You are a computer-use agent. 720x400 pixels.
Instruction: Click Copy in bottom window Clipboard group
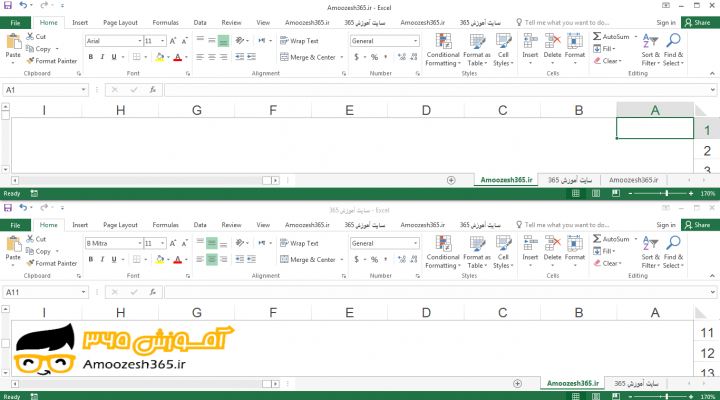[x=39, y=251]
